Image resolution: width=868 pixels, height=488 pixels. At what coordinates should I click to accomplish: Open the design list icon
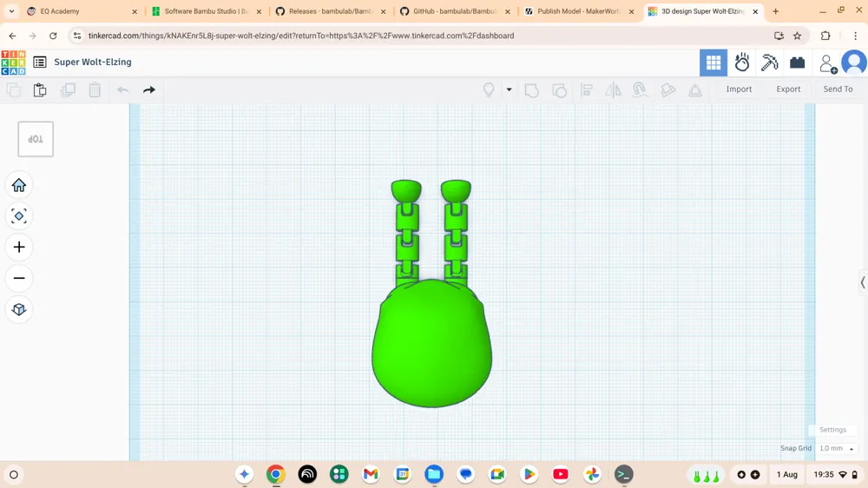40,62
